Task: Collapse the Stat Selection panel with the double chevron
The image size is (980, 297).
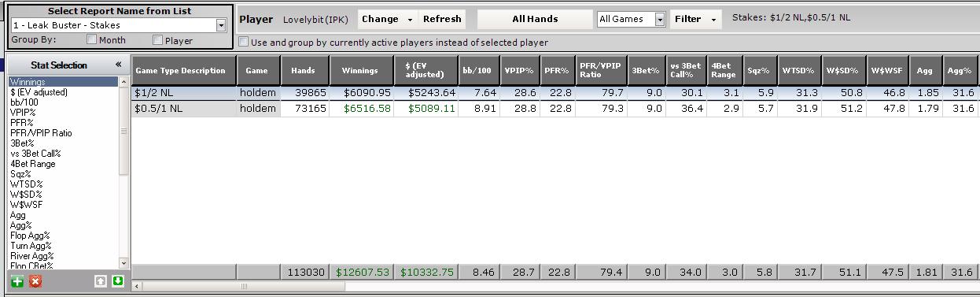Action: (119, 65)
